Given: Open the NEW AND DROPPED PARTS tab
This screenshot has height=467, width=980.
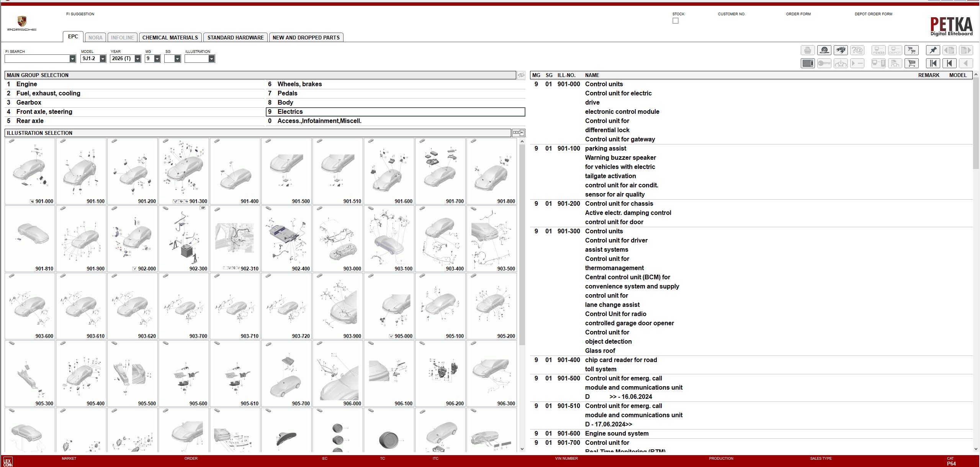Looking at the screenshot, I should [x=306, y=37].
